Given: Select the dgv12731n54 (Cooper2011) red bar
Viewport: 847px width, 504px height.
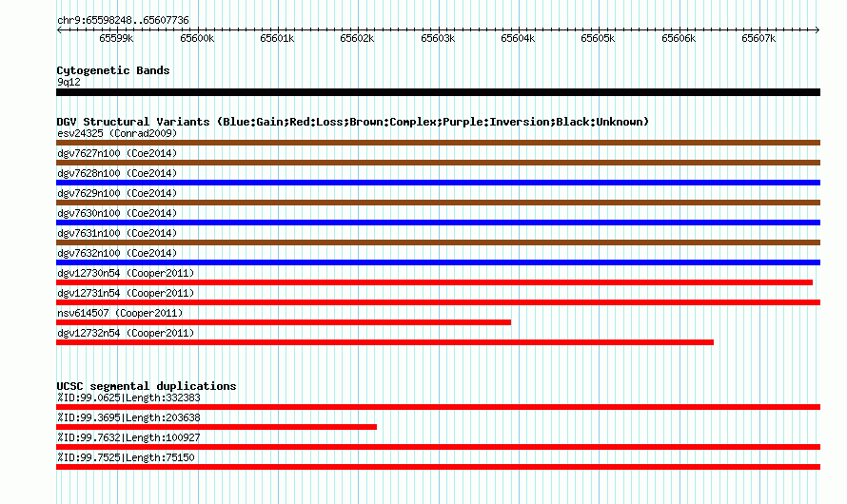Looking at the screenshot, I should pyautogui.click(x=438, y=302).
